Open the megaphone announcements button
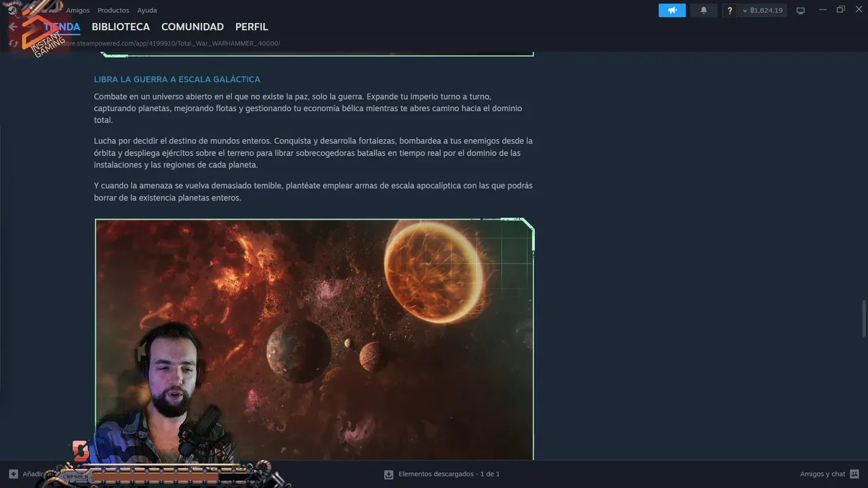868x488 pixels. (672, 10)
